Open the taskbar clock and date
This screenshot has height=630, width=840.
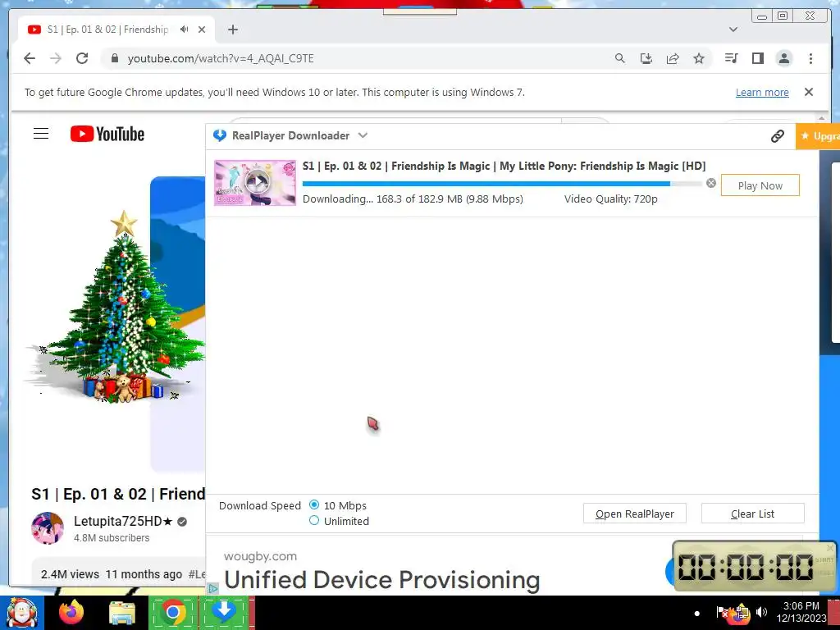[801, 612]
